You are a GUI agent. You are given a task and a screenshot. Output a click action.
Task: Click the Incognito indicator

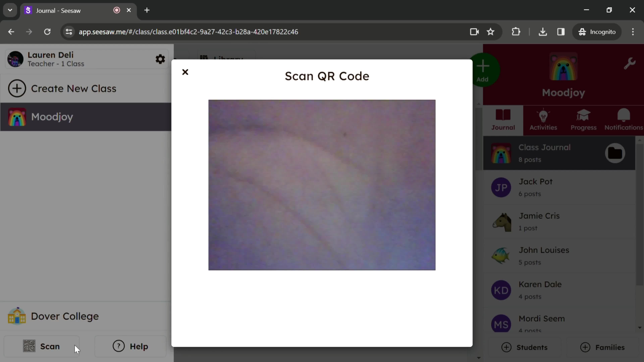pyautogui.click(x=597, y=32)
